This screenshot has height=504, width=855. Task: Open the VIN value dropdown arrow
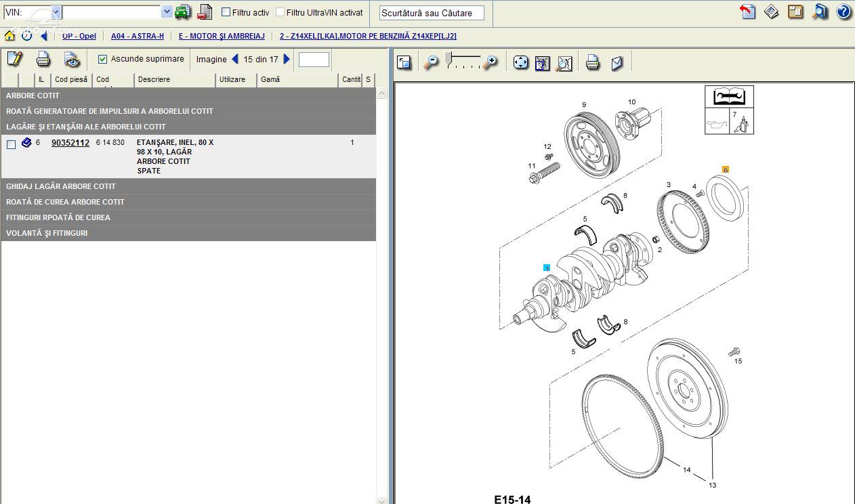pyautogui.click(x=167, y=12)
